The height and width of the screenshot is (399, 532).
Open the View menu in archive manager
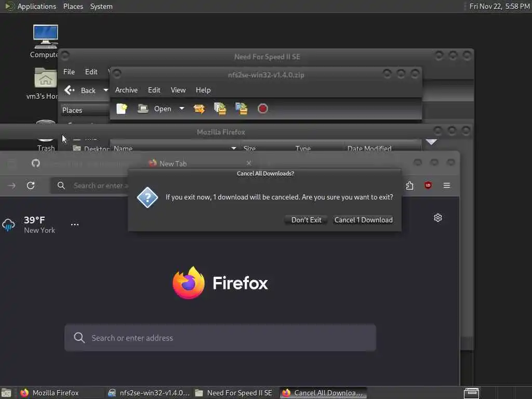(178, 90)
